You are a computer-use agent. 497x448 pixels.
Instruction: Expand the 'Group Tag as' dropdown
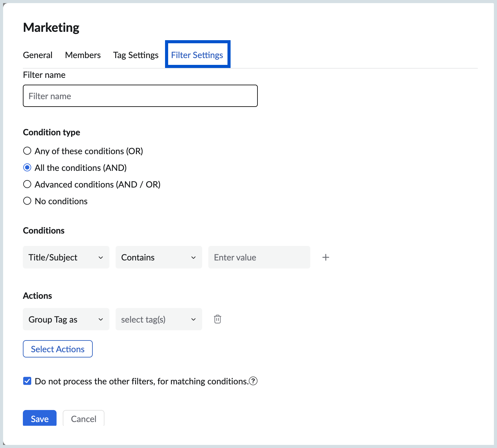pyautogui.click(x=66, y=319)
